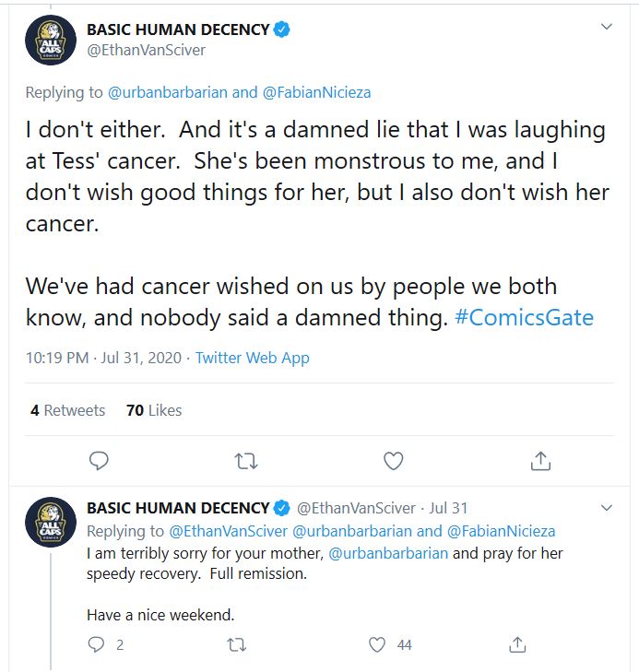The height and width of the screenshot is (672, 639).
Task: Open the main tweet's dropdown chevron menu
Action: click(607, 28)
